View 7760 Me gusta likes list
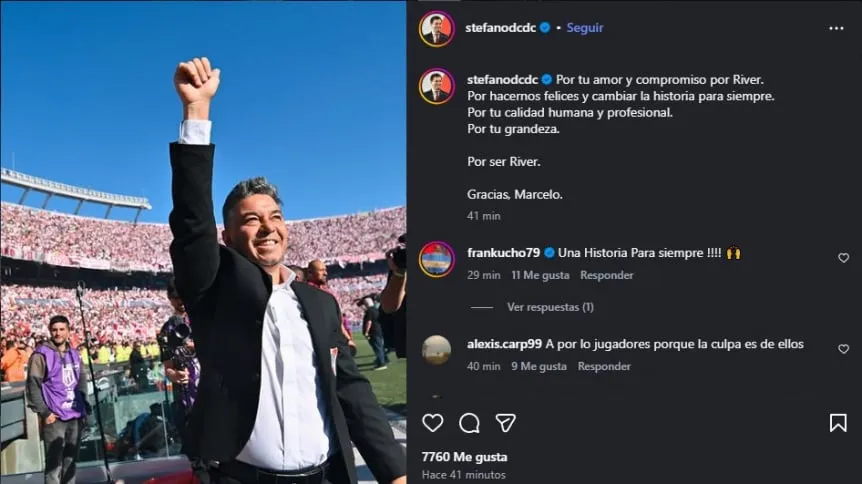The image size is (862, 484). tap(464, 457)
